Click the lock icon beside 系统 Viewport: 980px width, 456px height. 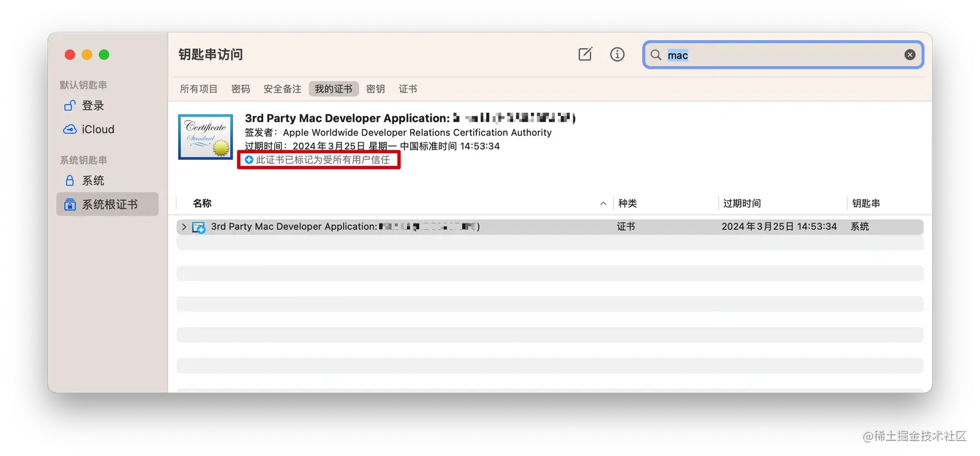click(x=69, y=180)
